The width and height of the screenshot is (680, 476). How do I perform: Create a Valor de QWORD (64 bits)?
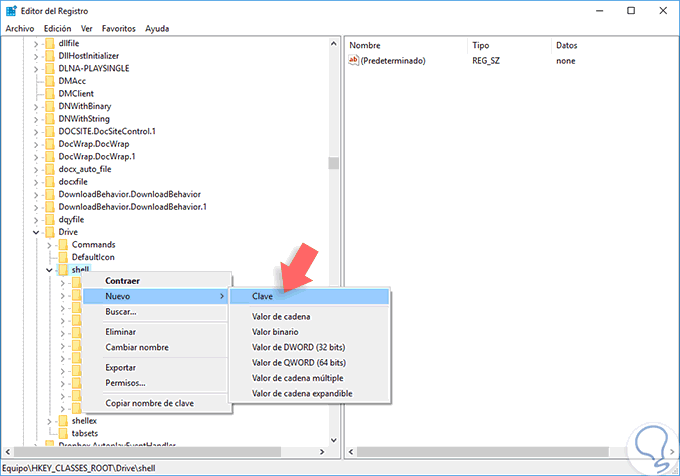click(x=310, y=363)
